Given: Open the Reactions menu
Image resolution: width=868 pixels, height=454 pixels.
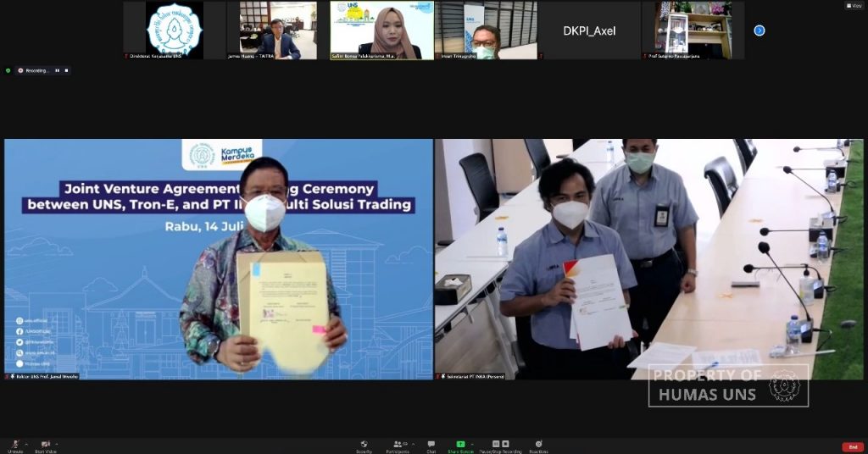Looking at the screenshot, I should point(538,447).
